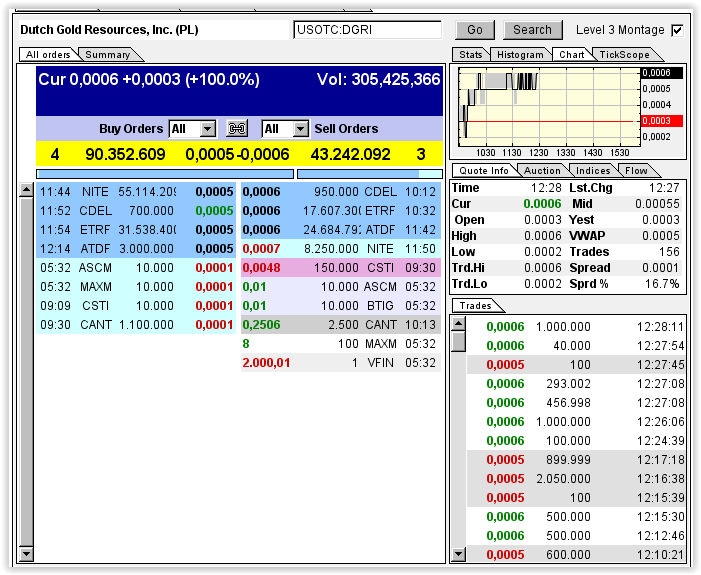Select the ATDF buy order of 3.000.000
Image resolution: width=701 pixels, height=575 pixels.
point(136,249)
